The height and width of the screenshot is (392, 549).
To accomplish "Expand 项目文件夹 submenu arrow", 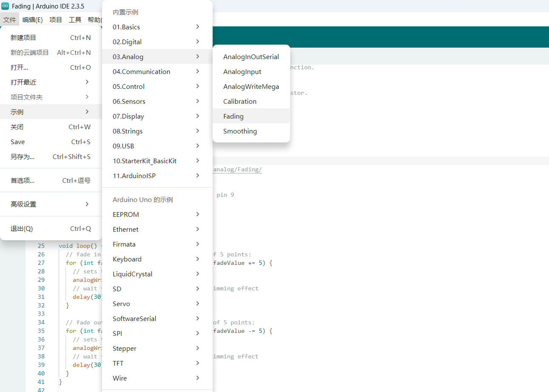I will (x=87, y=97).
